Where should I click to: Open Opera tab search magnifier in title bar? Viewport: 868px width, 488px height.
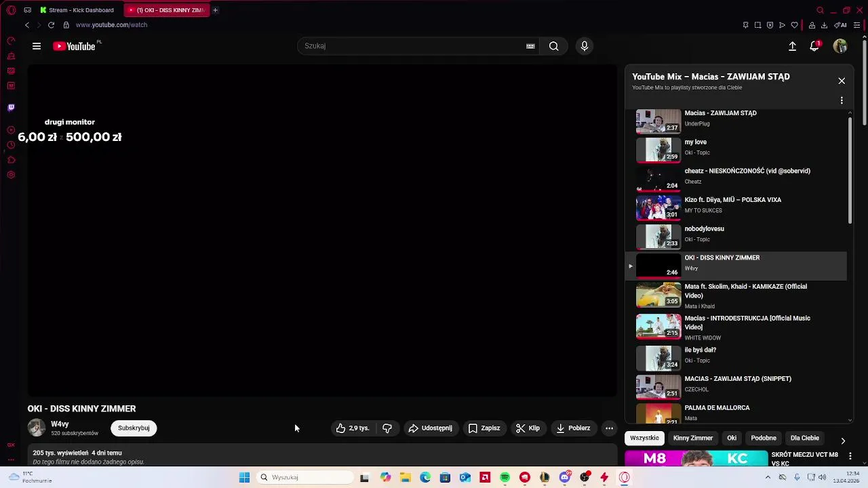pyautogui.click(x=820, y=10)
